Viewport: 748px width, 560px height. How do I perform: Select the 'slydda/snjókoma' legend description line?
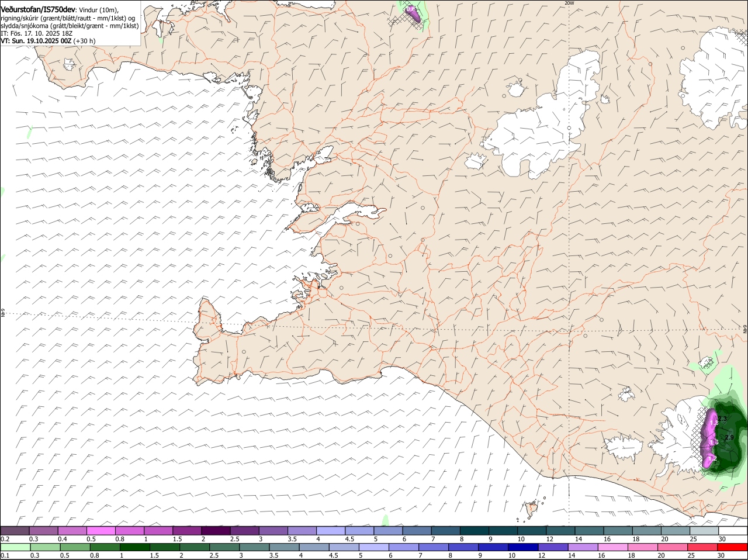tap(70, 26)
